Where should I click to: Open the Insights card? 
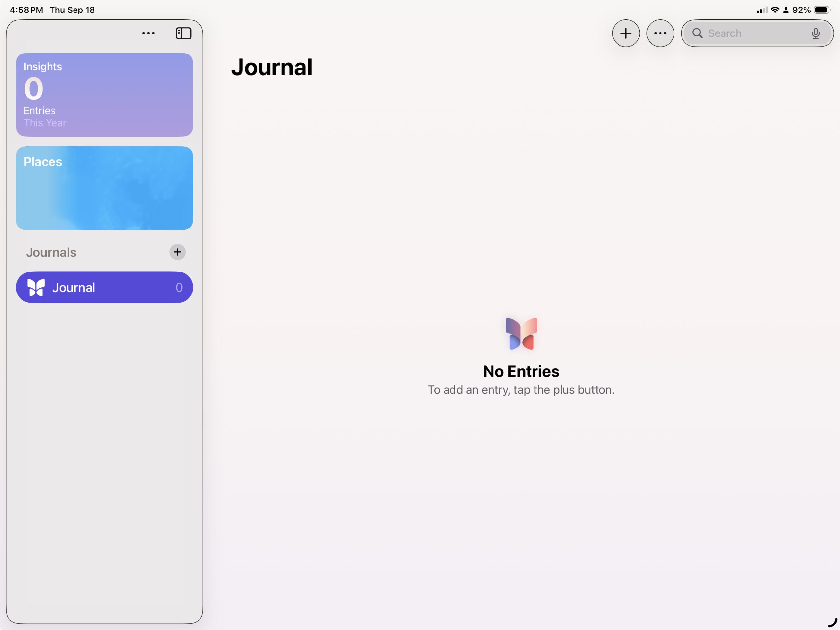[104, 95]
